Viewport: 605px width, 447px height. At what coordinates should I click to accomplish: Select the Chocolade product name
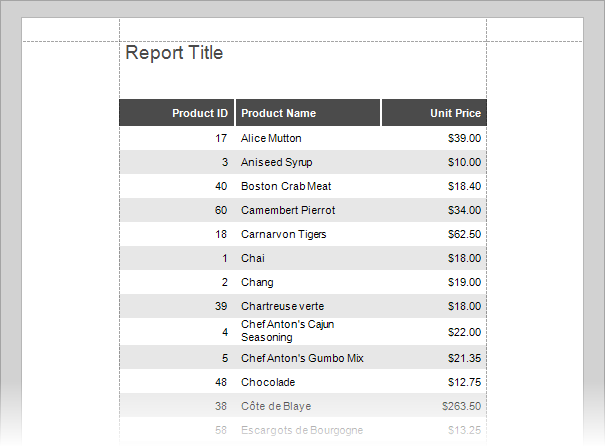point(268,382)
